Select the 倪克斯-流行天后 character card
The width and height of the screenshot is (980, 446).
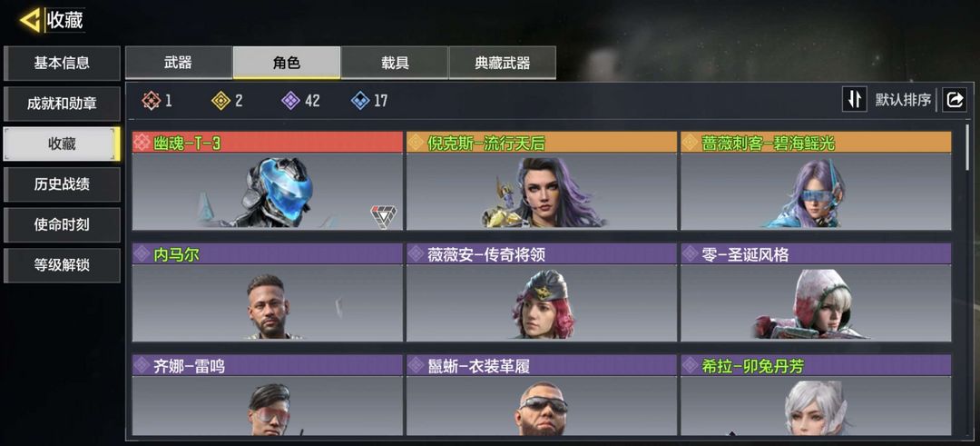tap(542, 180)
